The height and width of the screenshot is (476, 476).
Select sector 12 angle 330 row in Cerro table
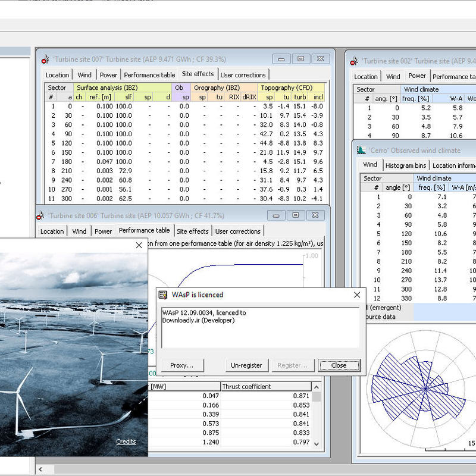tap(418, 299)
